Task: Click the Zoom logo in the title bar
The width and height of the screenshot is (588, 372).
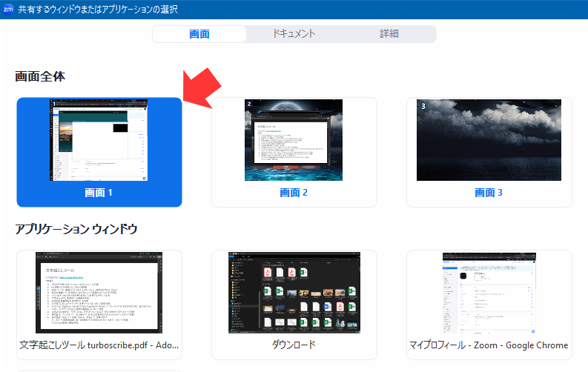Action: (x=9, y=9)
